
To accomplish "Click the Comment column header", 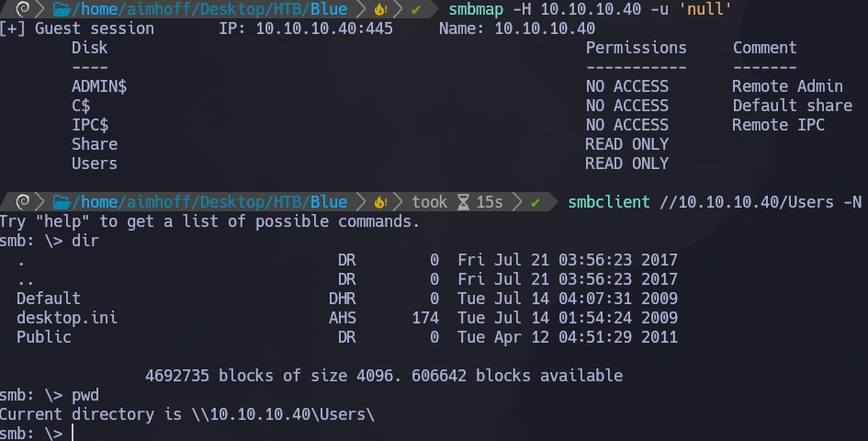I will click(764, 48).
